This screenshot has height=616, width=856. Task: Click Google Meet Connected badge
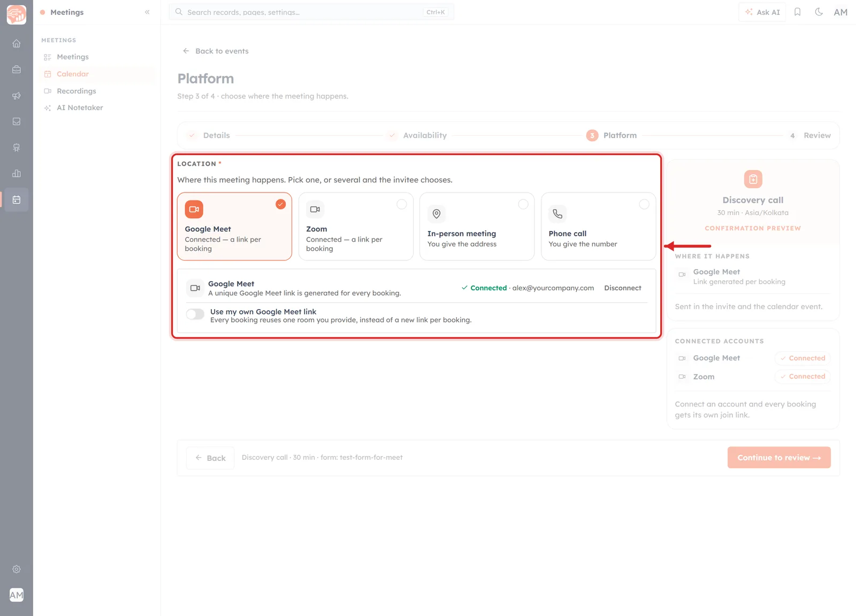point(802,358)
